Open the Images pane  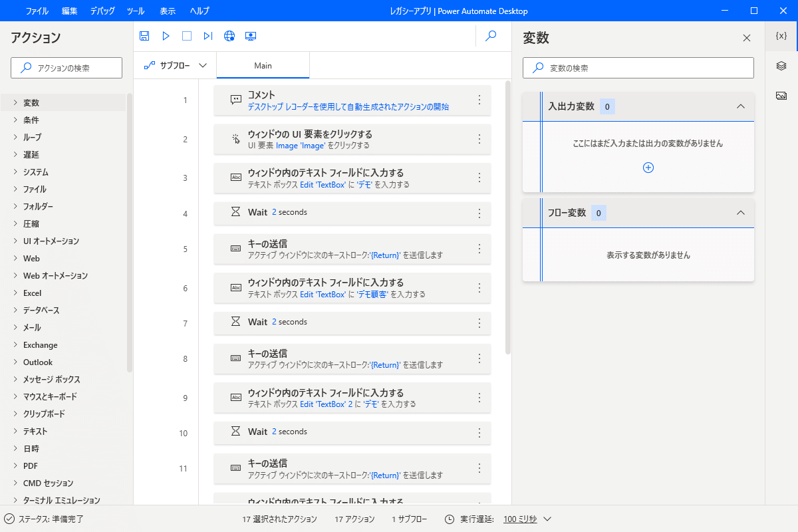point(781,96)
